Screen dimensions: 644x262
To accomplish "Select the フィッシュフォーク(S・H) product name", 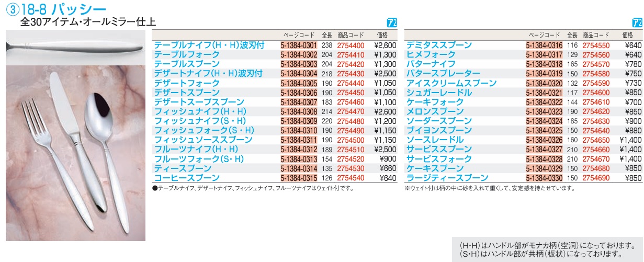I will point(205,130).
